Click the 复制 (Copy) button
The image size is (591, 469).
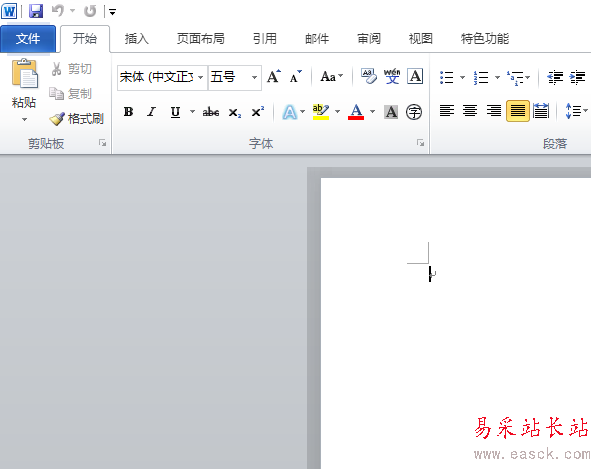click(x=71, y=93)
